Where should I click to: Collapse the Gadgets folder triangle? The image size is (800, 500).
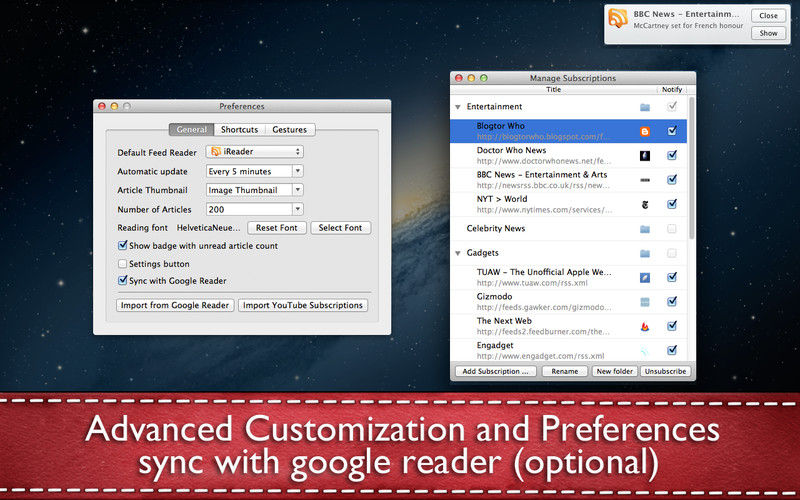point(458,253)
